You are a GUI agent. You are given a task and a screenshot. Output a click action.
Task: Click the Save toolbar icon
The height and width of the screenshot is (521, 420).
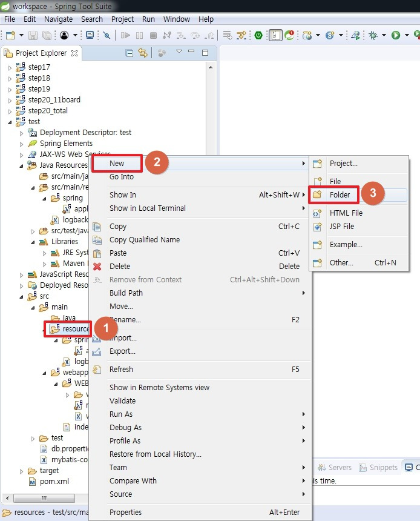33,35
